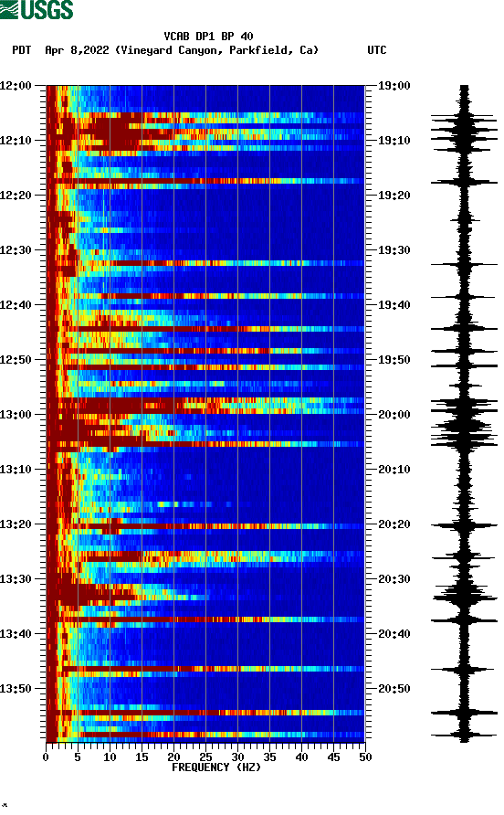The image size is (504, 815).
Task: Click the 20:20 UTC time label
Action: pos(394,524)
